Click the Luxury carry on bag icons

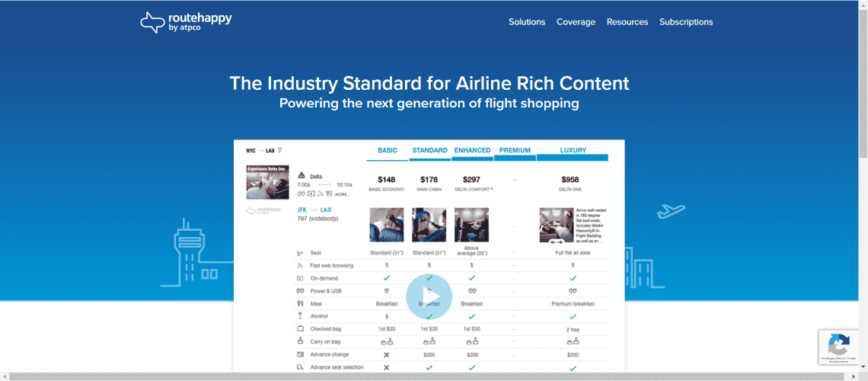point(573,341)
